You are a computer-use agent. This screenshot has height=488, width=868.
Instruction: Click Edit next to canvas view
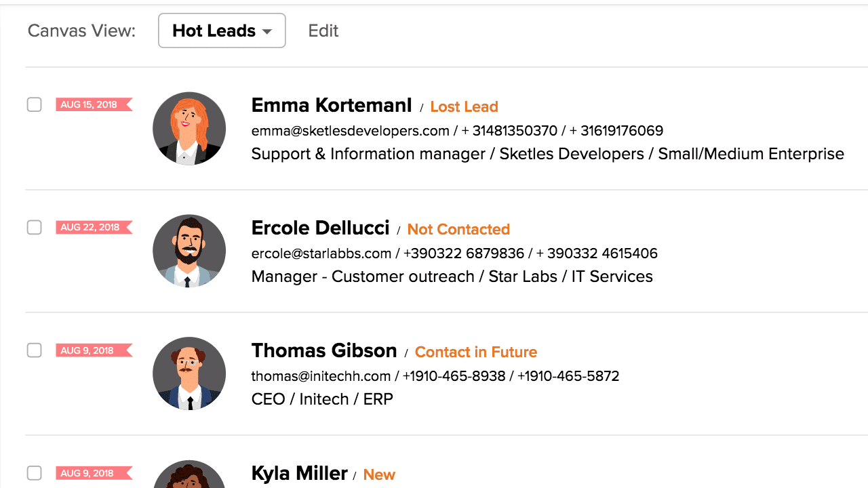[323, 31]
